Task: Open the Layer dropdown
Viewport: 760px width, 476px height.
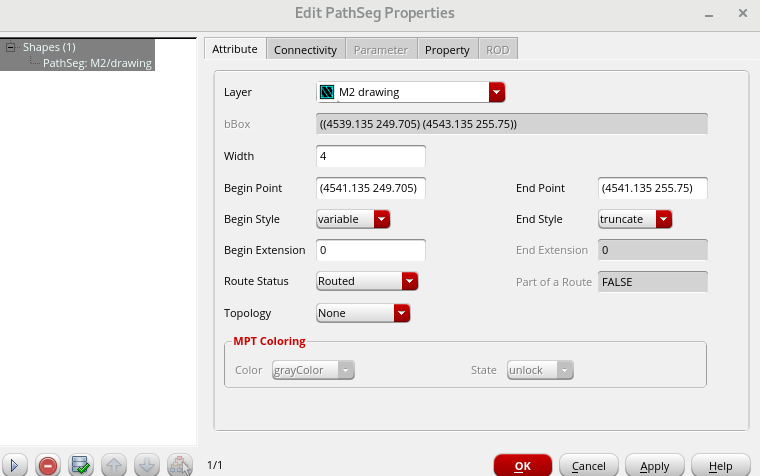Action: pos(497,92)
